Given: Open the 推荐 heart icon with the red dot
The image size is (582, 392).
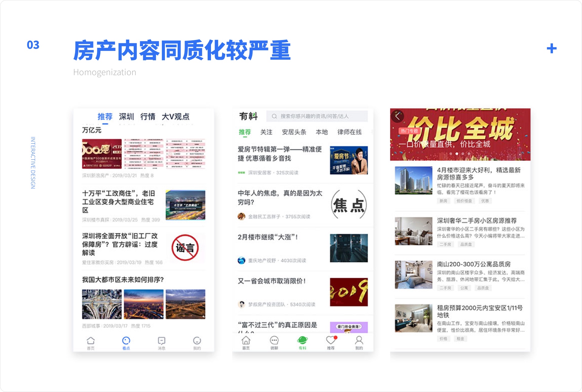Looking at the screenshot, I should [x=331, y=340].
